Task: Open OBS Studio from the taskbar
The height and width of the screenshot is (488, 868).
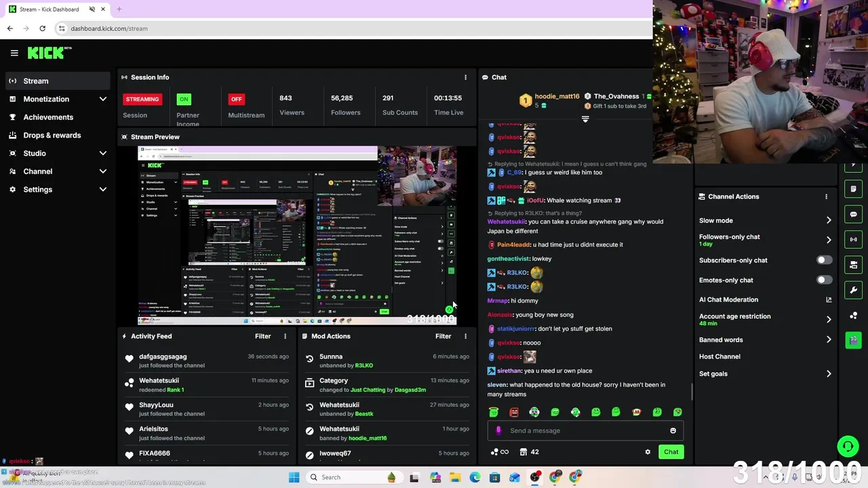Action: [x=535, y=477]
